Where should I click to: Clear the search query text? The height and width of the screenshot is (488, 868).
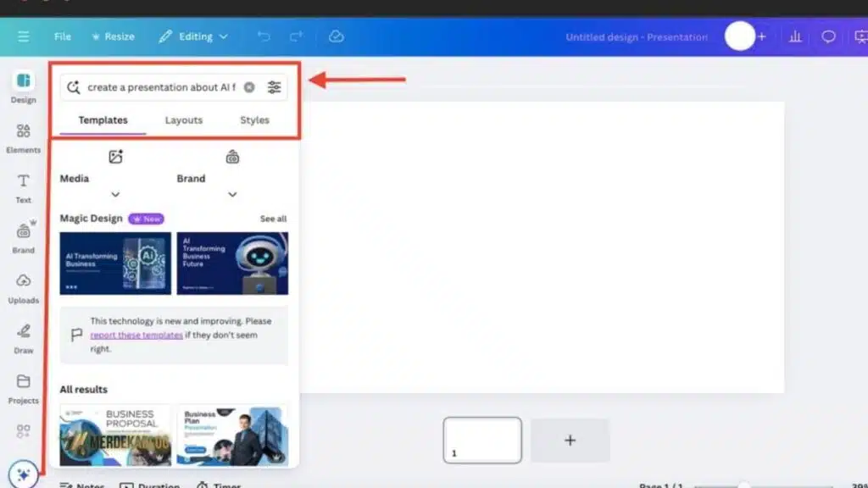pos(249,87)
